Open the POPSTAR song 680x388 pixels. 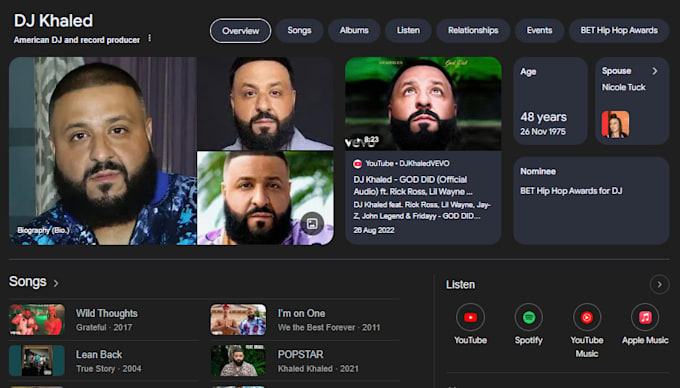[x=300, y=354]
